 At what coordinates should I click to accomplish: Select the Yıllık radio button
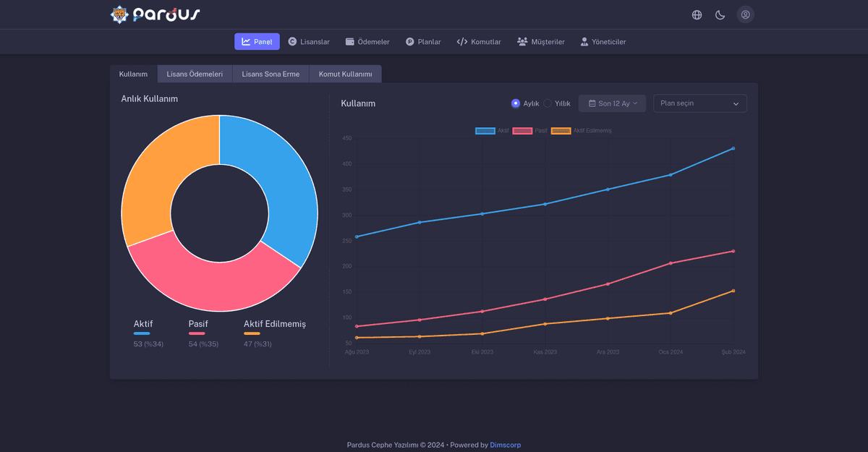click(548, 103)
